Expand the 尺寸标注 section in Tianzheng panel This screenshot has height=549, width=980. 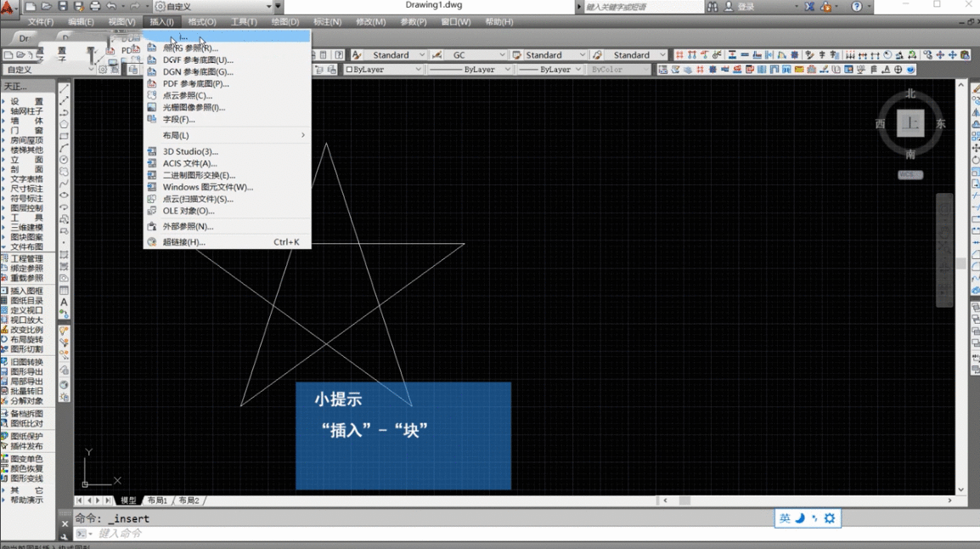click(x=26, y=189)
